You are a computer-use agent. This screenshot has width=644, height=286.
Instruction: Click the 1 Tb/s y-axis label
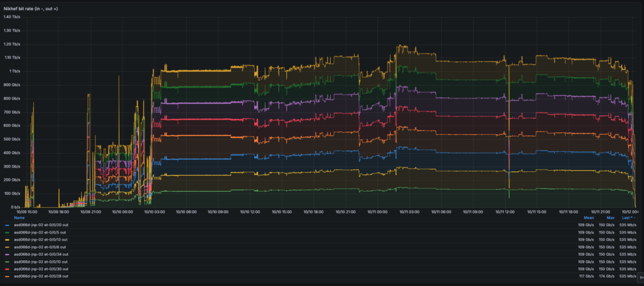click(14, 71)
